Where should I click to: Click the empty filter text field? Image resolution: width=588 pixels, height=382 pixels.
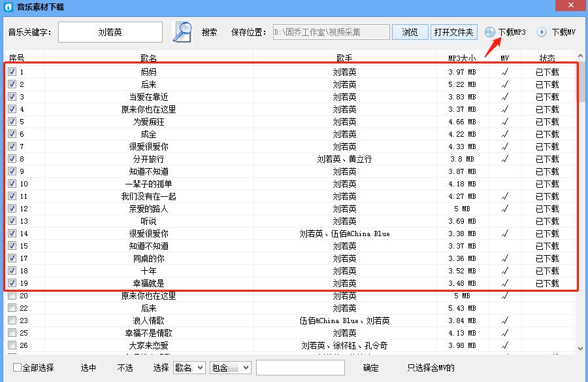click(x=302, y=367)
